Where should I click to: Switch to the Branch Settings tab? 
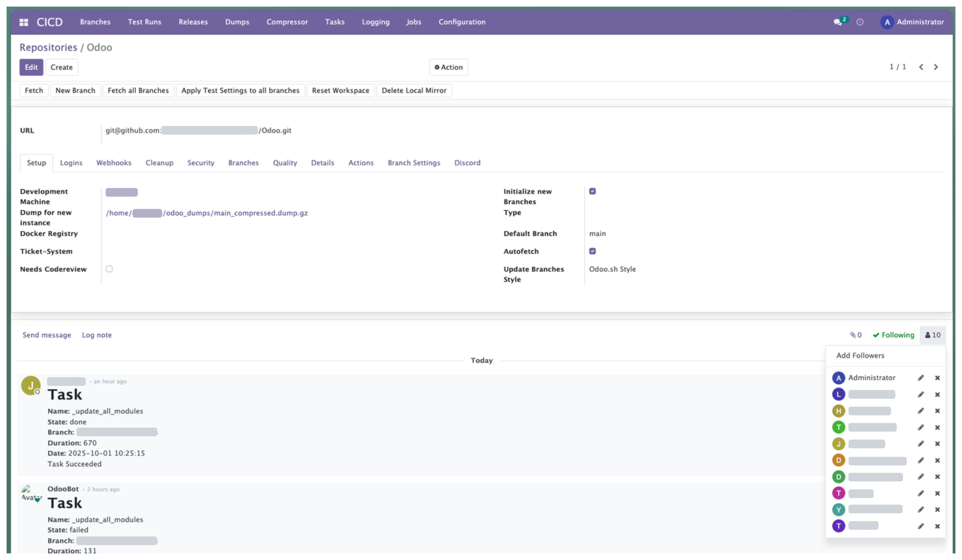(x=414, y=163)
